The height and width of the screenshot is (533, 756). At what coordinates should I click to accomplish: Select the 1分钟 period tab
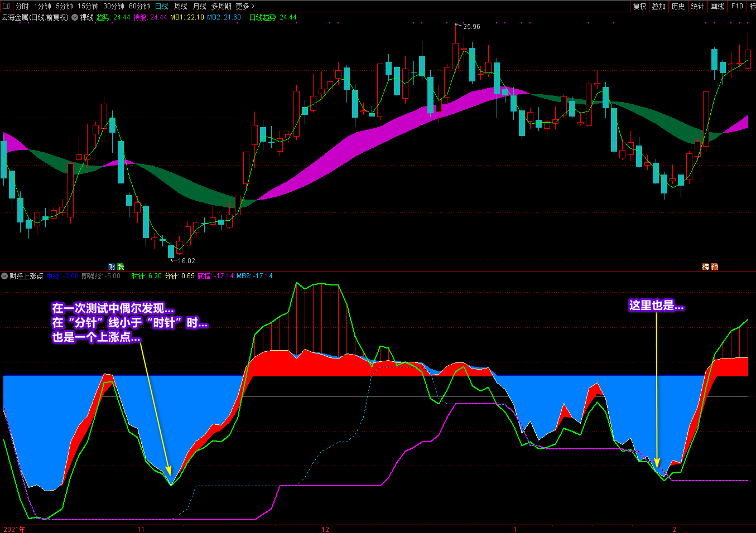click(x=42, y=6)
